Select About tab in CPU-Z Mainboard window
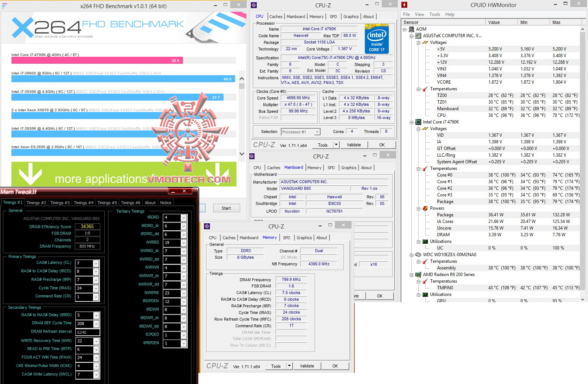Image resolution: width=588 pixels, height=384 pixels. [366, 168]
